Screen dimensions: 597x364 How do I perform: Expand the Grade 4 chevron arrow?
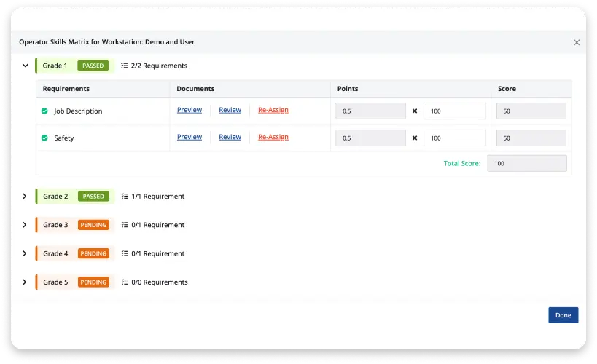click(25, 253)
